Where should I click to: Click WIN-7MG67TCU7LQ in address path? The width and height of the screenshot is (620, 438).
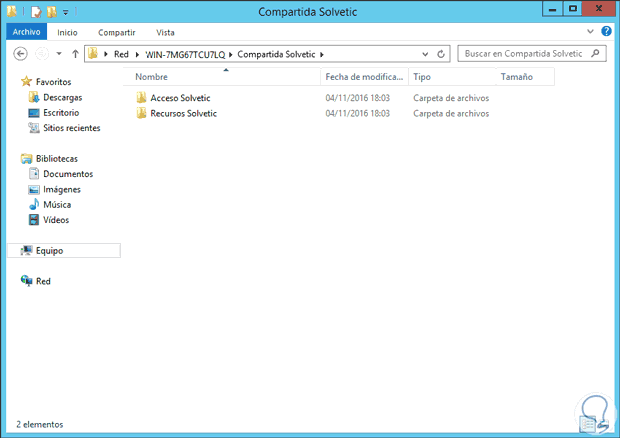click(x=185, y=53)
